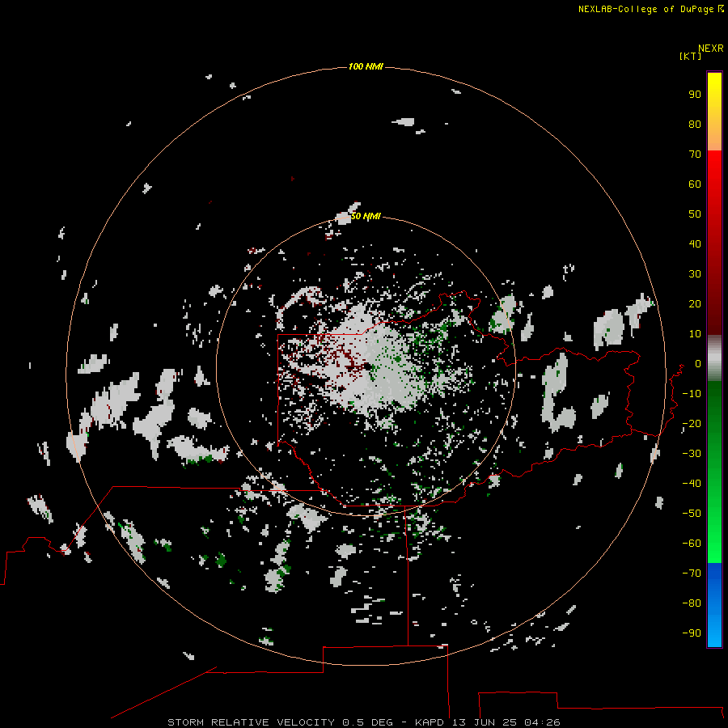Click the 70 value on velocity scale
Screen dimensions: 728x728
pos(695,154)
